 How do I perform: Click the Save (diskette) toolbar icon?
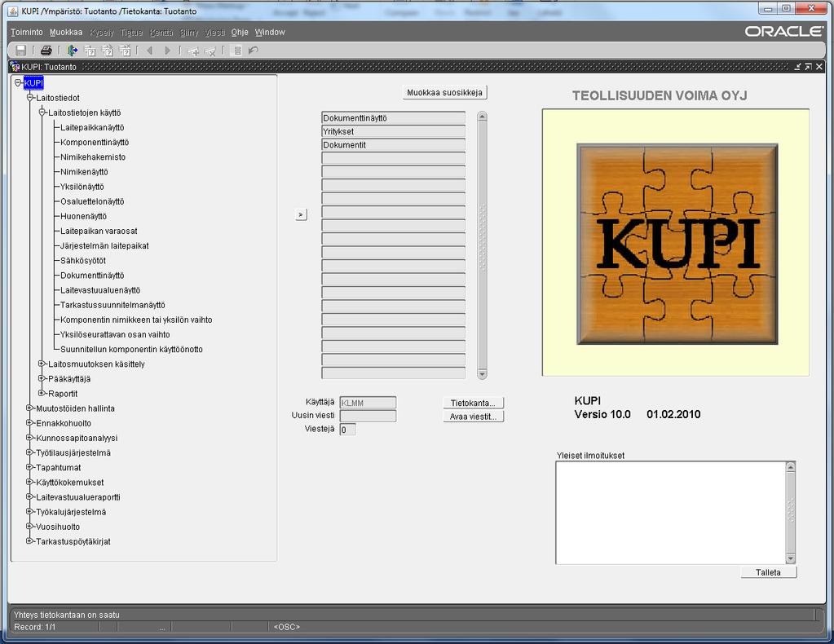[20, 51]
